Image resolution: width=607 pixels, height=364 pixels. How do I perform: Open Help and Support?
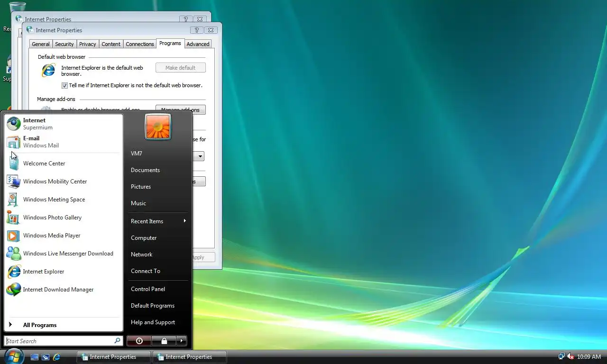pyautogui.click(x=158, y=322)
